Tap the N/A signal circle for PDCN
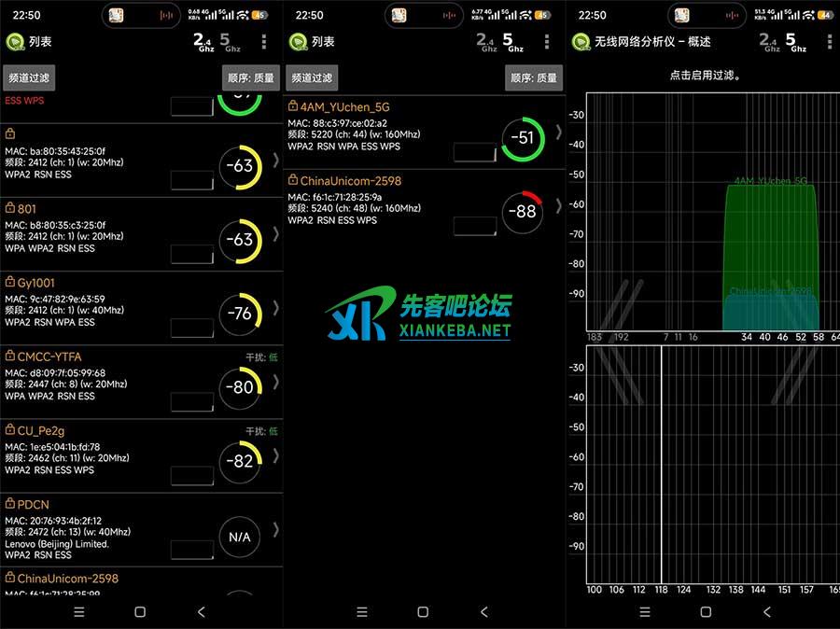 [240, 537]
